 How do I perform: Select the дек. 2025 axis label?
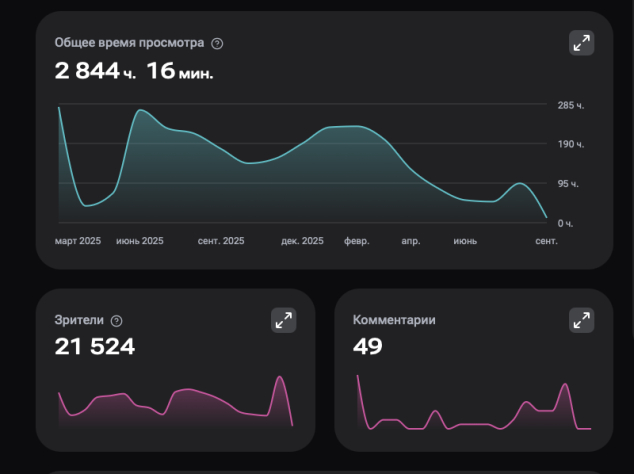302,241
